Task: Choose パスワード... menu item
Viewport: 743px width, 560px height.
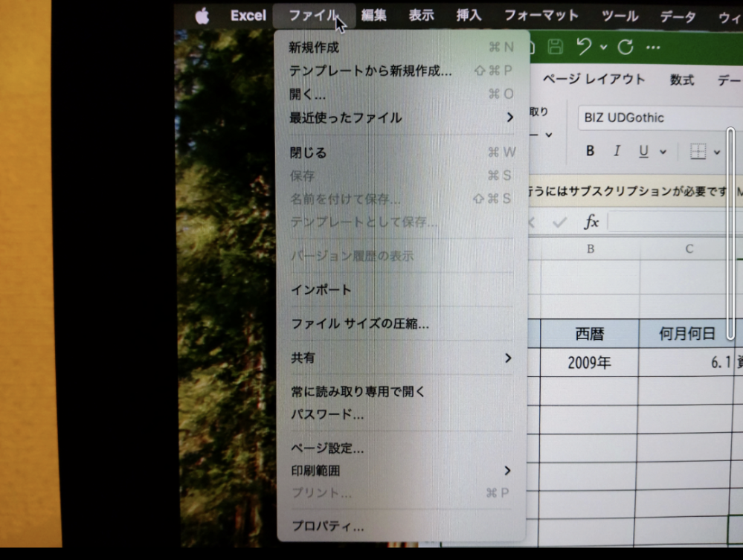Action: 402,414
